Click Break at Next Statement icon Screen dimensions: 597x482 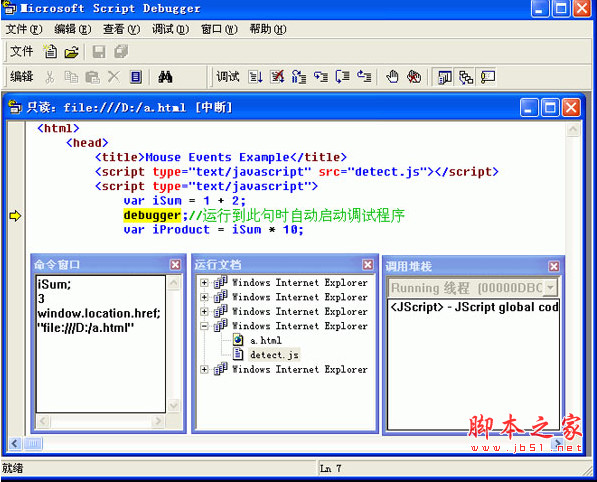299,77
